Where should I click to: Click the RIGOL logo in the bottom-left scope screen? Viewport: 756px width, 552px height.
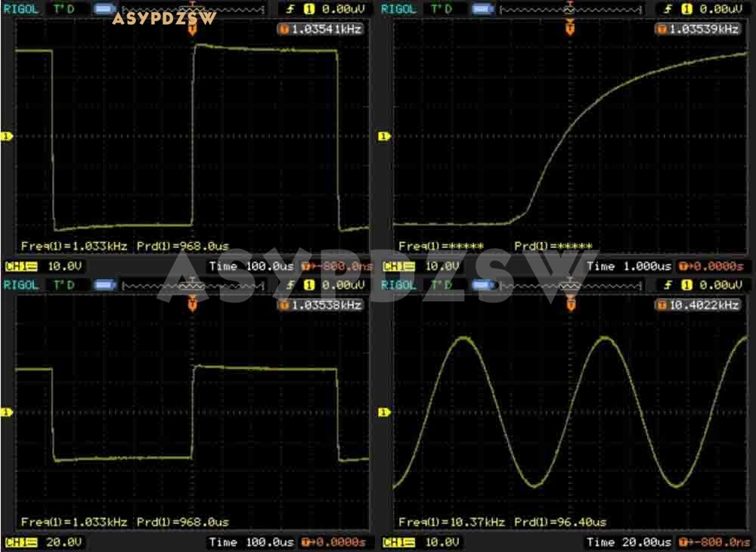[x=20, y=285]
